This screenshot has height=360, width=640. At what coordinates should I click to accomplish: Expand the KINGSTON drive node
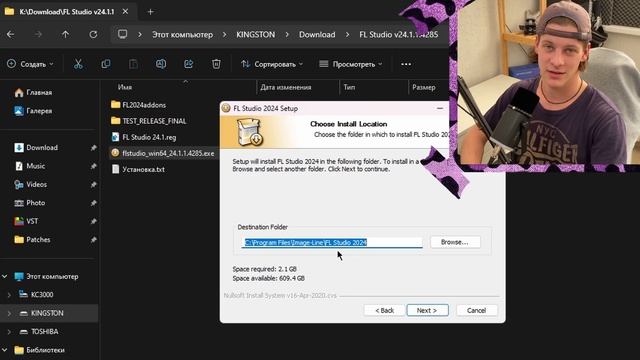[x=9, y=313]
